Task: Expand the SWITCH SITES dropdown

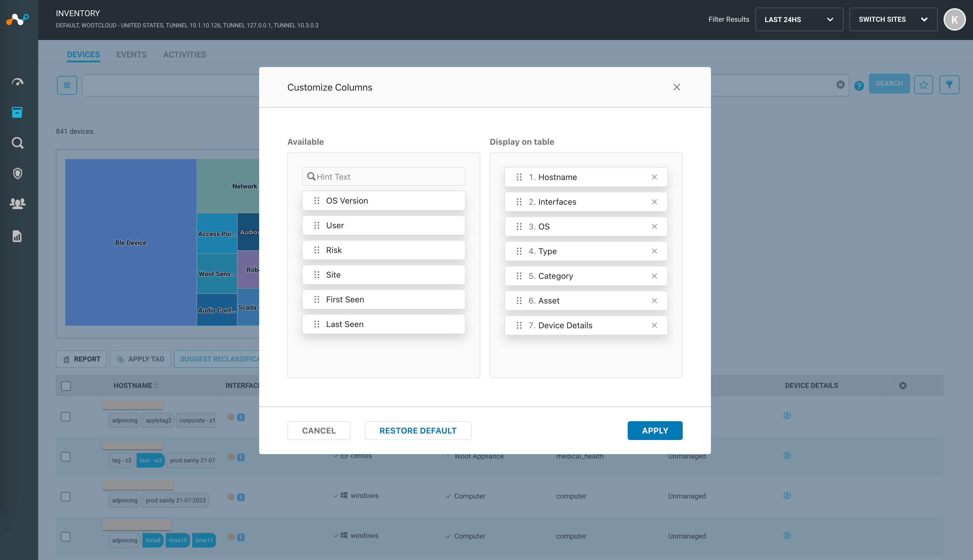Action: coord(893,19)
